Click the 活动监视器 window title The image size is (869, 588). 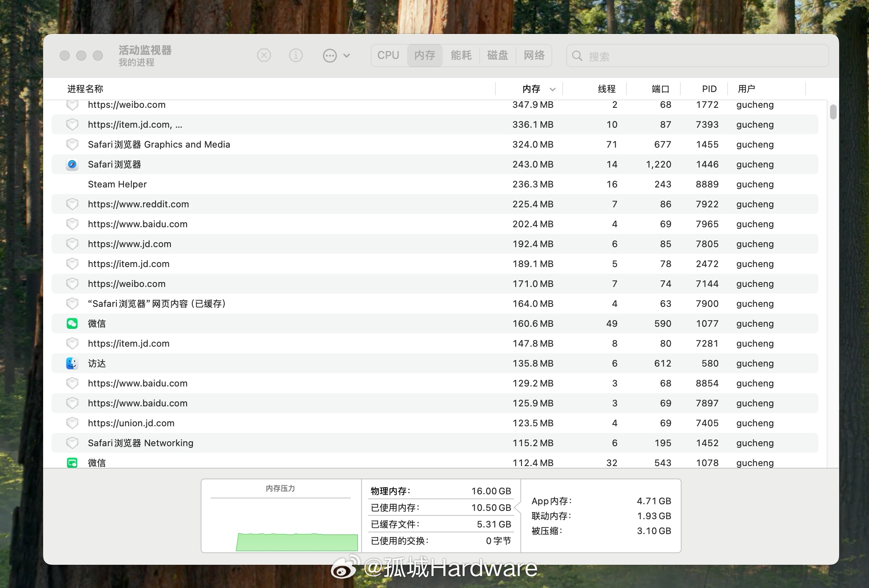[145, 50]
